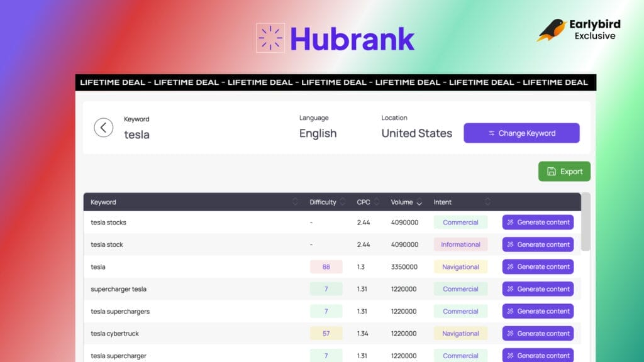Expand the Intent column sort control
Screen dimensions: 644x362
tap(487, 202)
